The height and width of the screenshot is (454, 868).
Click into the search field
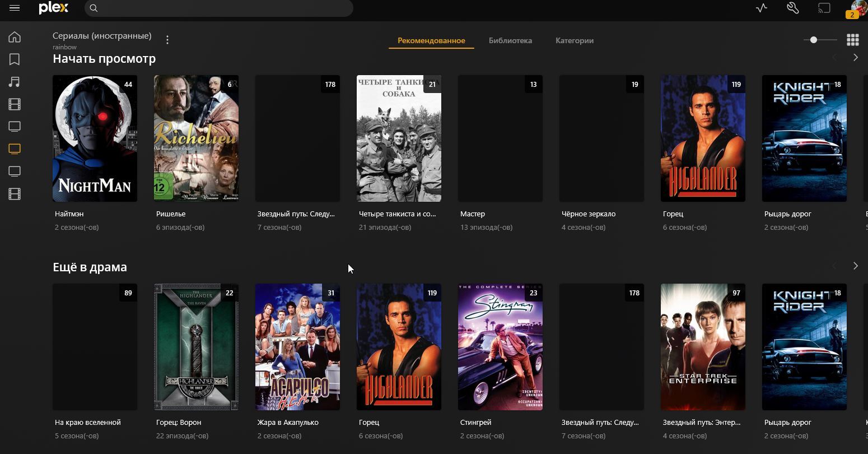[x=219, y=8]
